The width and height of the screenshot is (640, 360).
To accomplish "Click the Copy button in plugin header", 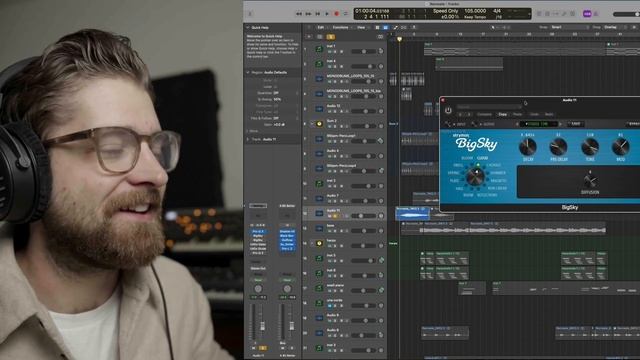I will tap(502, 114).
